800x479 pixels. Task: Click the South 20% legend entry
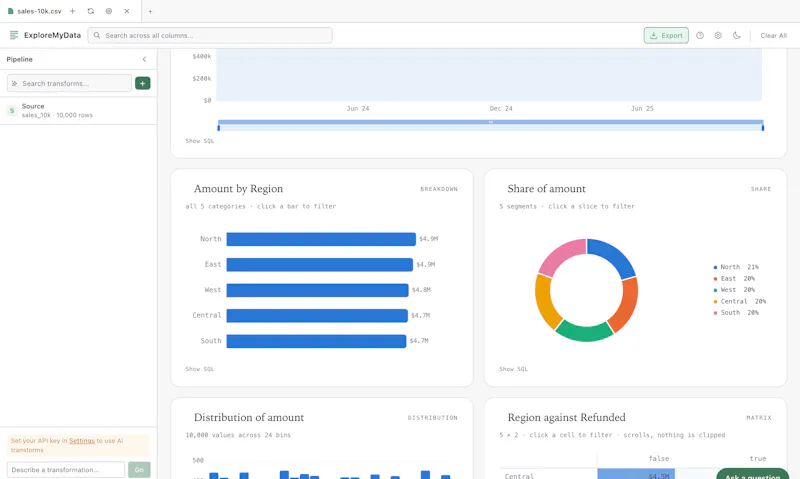pos(736,313)
